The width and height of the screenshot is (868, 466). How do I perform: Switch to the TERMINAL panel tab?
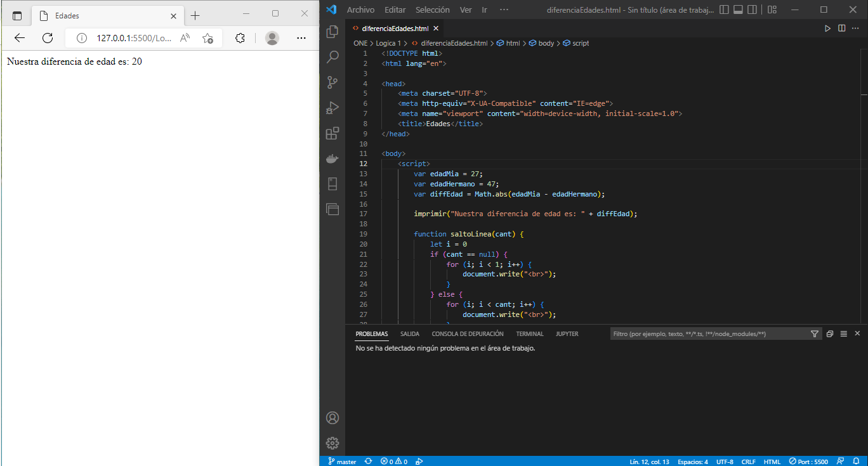tap(530, 333)
